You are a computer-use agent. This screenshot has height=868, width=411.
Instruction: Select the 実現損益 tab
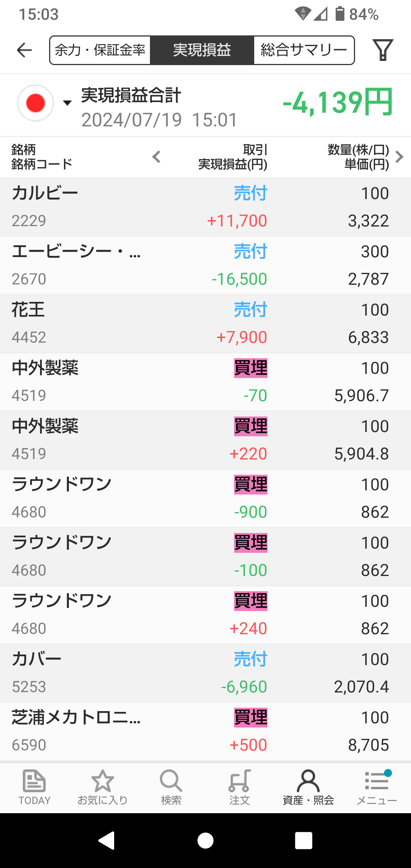pos(202,50)
